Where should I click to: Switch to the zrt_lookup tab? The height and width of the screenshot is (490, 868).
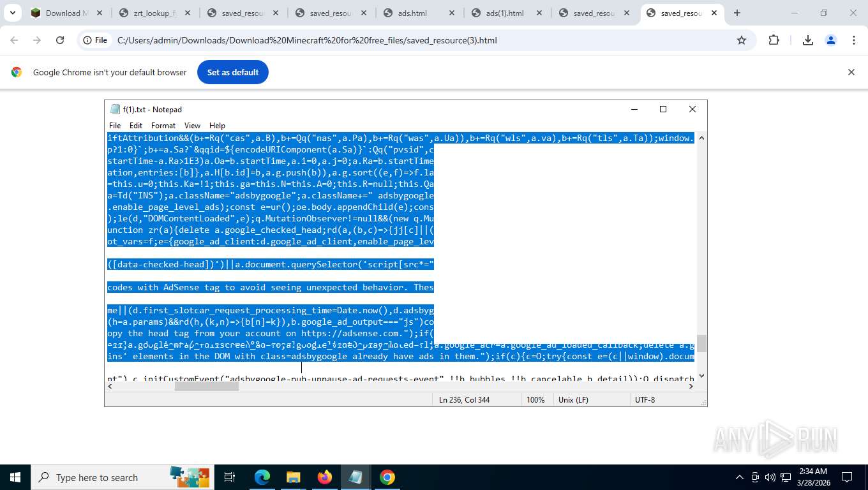point(154,13)
